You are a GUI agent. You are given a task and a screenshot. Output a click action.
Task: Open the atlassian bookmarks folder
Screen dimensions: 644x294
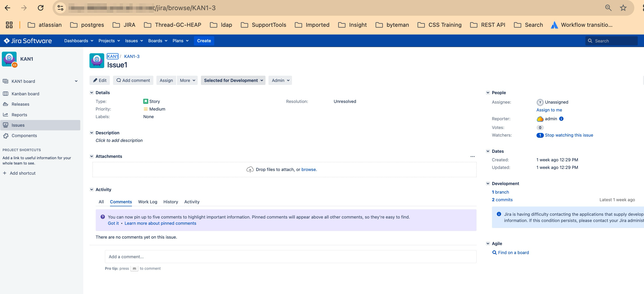45,25
